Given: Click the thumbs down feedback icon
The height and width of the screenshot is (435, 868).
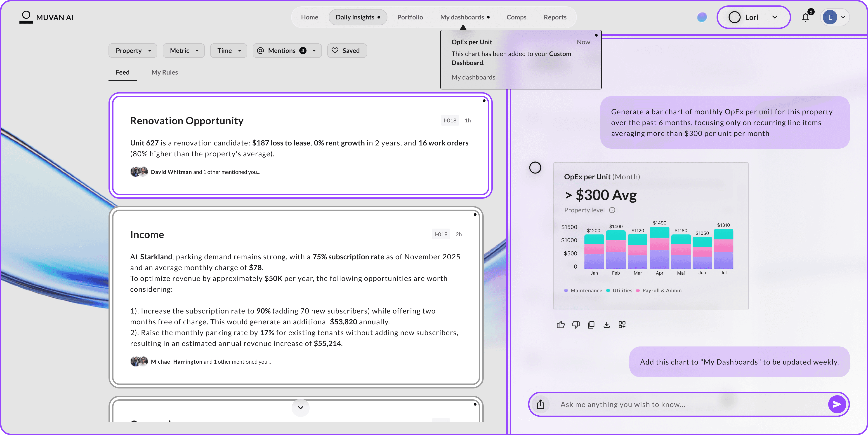Looking at the screenshot, I should click(x=576, y=325).
